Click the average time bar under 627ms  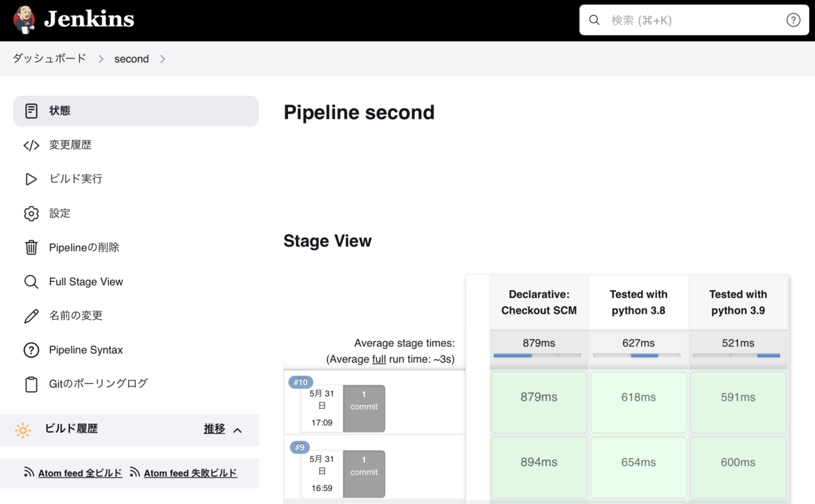point(637,355)
